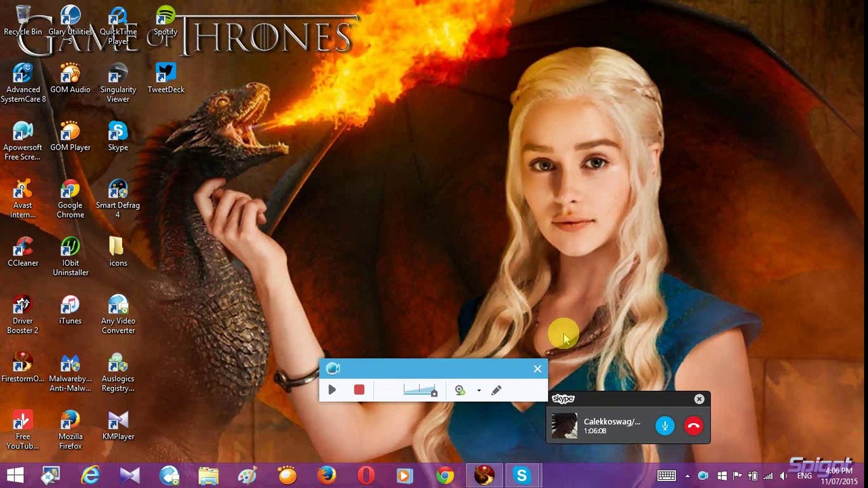
Task: Open the pencil annotation tool in recorder
Action: pyautogui.click(x=496, y=390)
